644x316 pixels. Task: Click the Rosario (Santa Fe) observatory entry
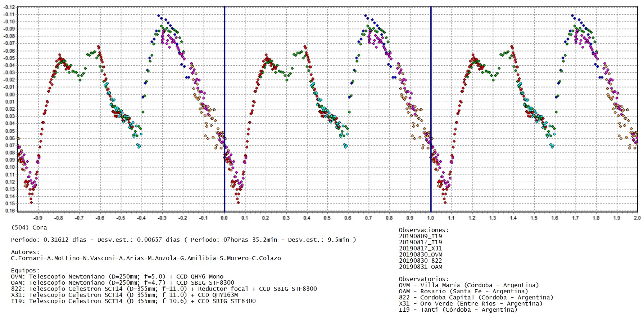(x=463, y=291)
